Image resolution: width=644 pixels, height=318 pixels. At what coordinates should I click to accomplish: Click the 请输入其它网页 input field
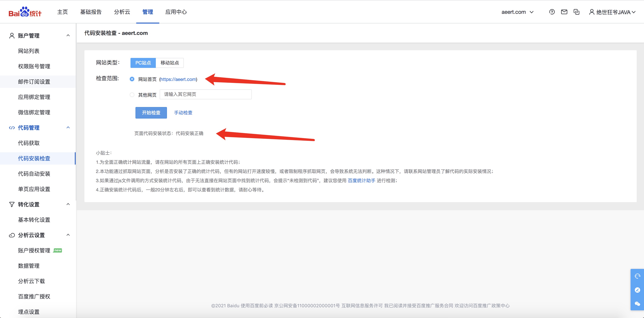pyautogui.click(x=206, y=94)
